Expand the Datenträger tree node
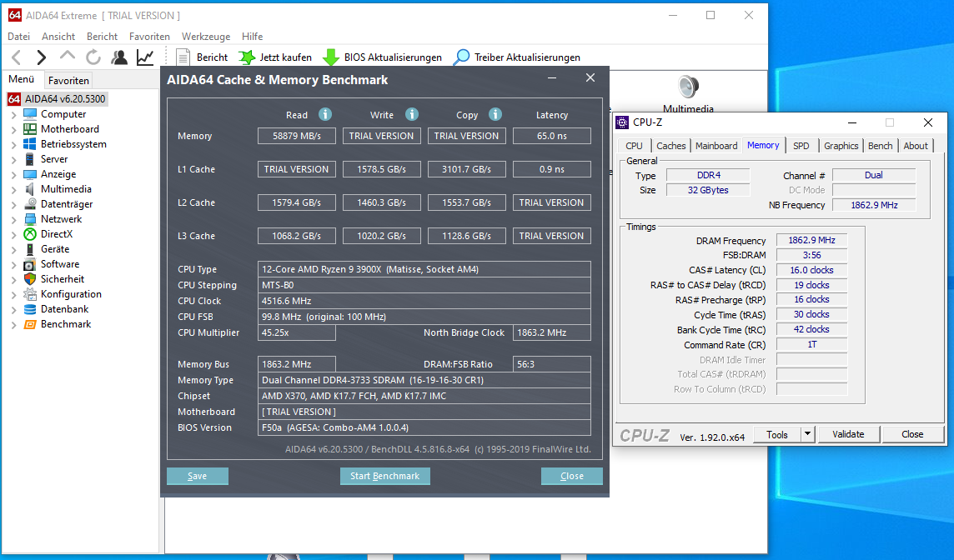The image size is (954, 560). click(x=13, y=204)
